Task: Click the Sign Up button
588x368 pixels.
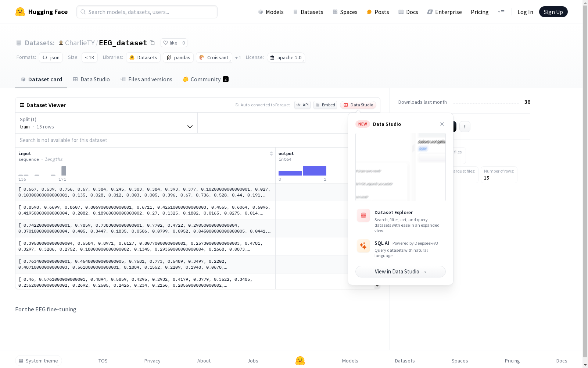Action: click(x=553, y=12)
